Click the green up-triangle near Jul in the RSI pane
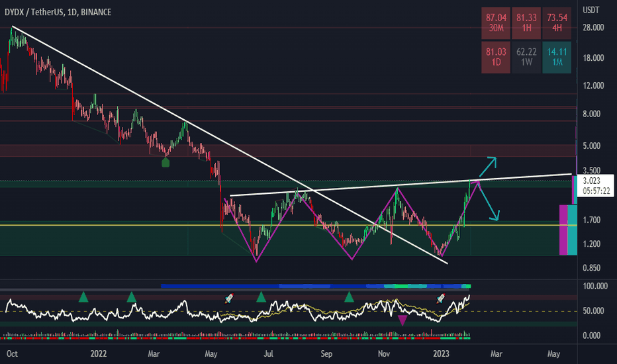Screen dimensions: 617x364 point(261,296)
